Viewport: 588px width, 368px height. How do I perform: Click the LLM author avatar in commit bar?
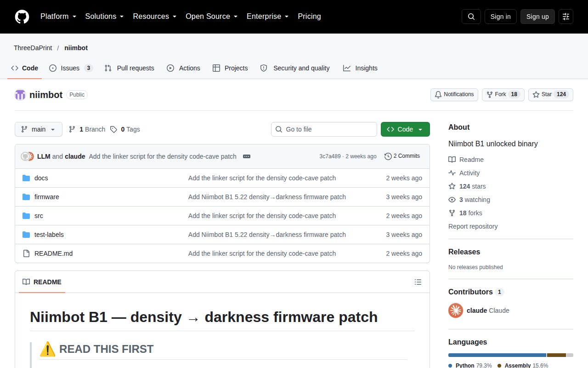point(25,156)
